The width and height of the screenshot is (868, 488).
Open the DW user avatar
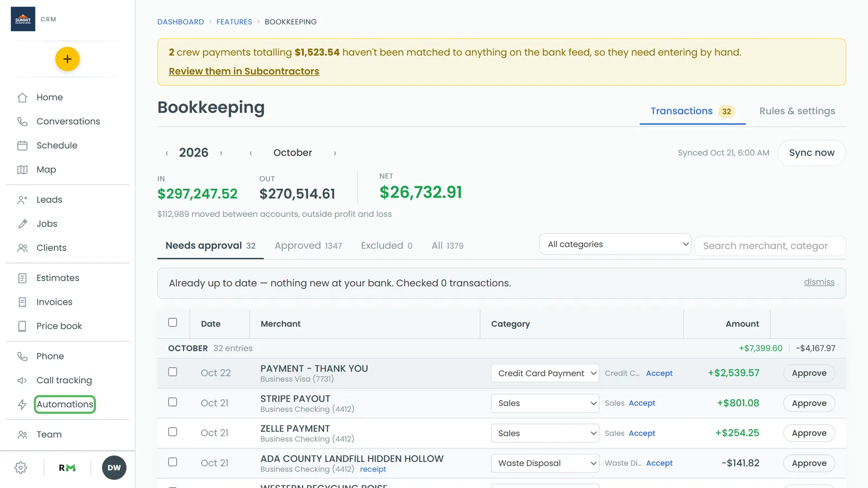coord(114,468)
